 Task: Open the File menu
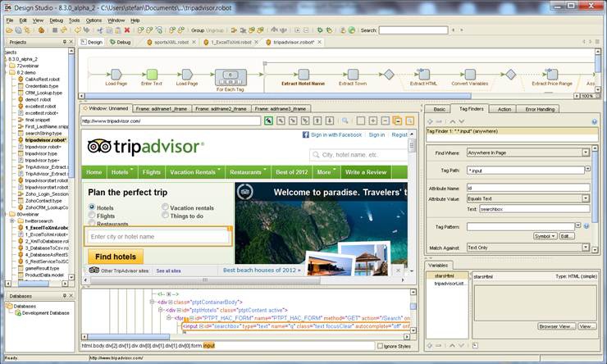pos(10,20)
